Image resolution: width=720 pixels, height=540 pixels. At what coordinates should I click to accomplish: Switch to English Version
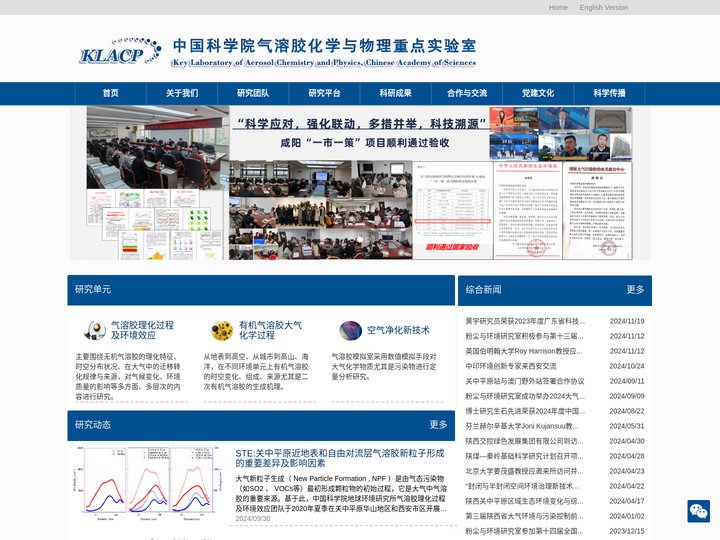click(x=603, y=7)
